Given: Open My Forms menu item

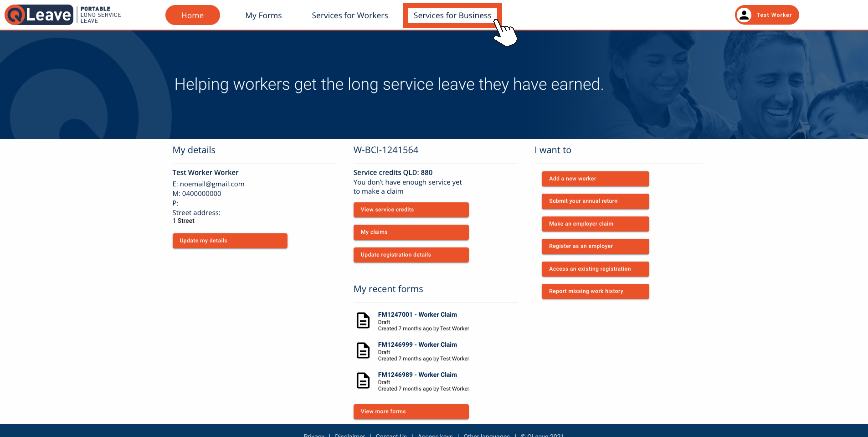Looking at the screenshot, I should [263, 15].
